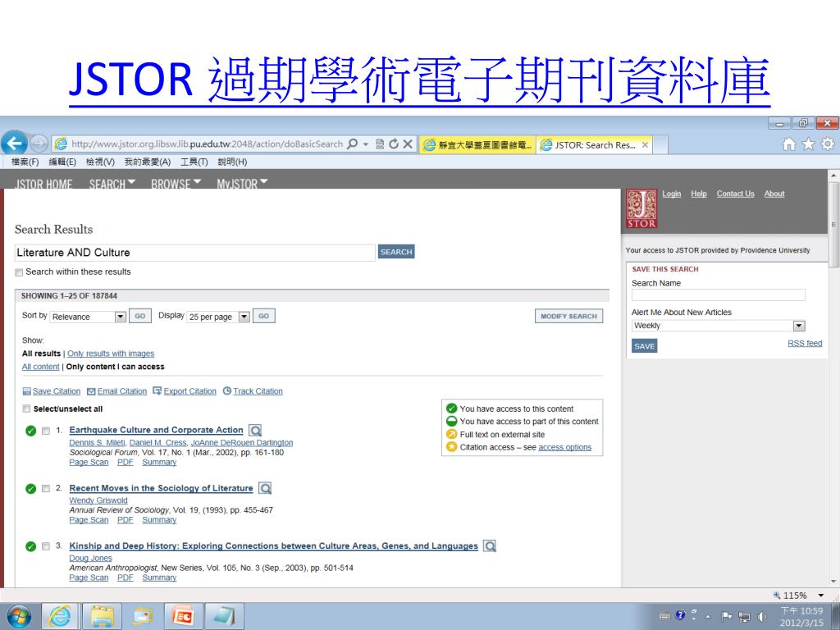Viewport: 840px width, 630px height.
Task: Open File Explorer folder icon in taskbar
Action: (102, 617)
